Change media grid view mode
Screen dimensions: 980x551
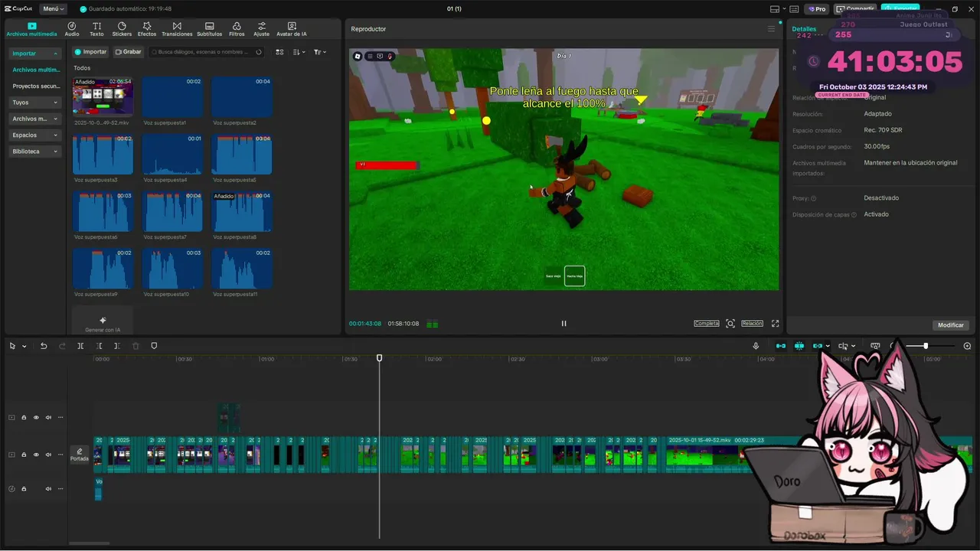click(x=279, y=52)
